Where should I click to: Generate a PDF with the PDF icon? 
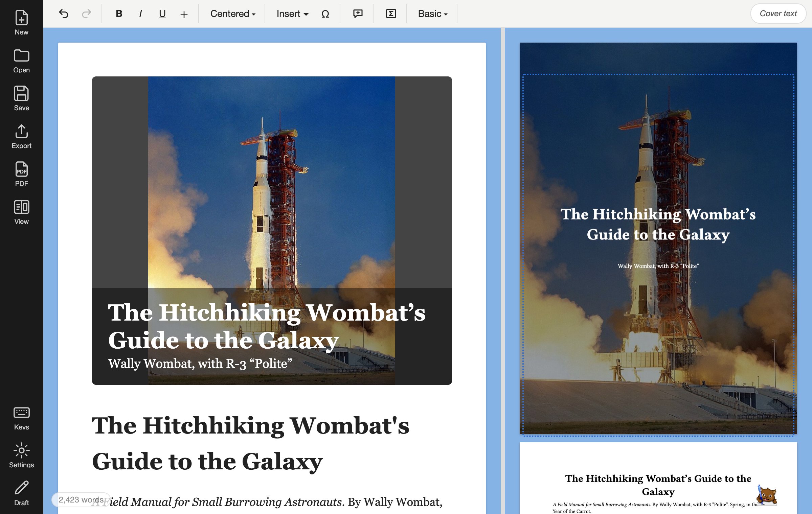(21, 174)
